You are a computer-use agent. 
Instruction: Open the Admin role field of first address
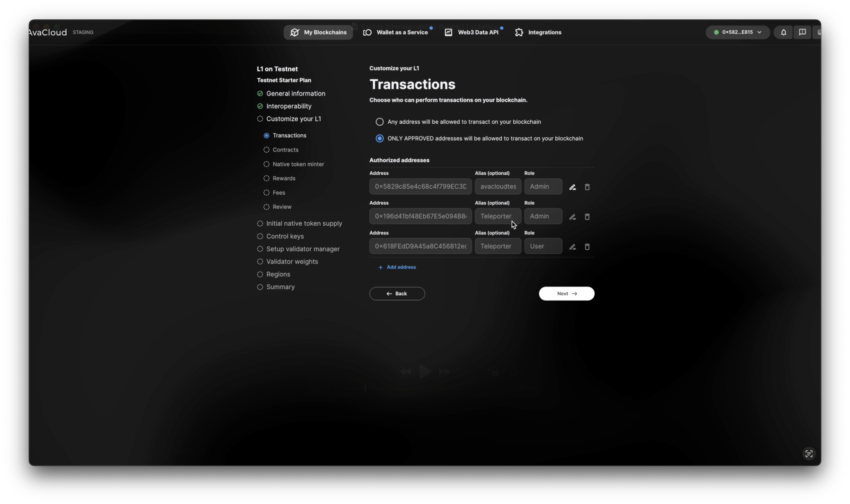[543, 186]
